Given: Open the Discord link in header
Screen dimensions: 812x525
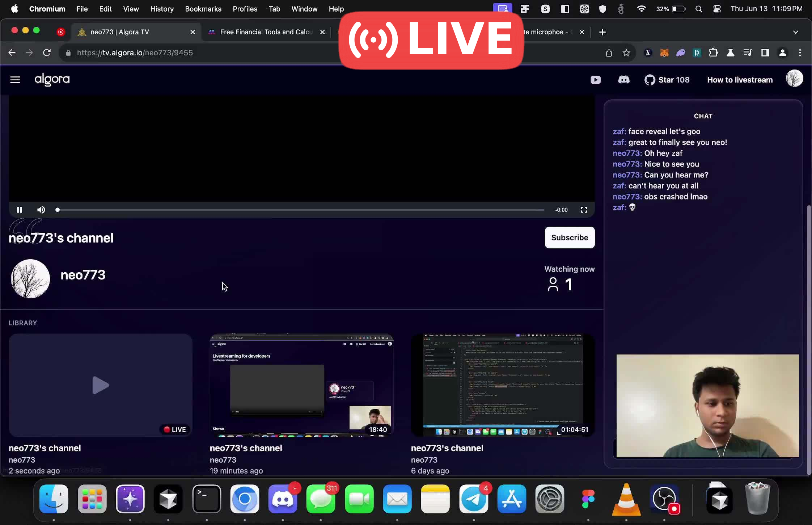Looking at the screenshot, I should point(623,80).
